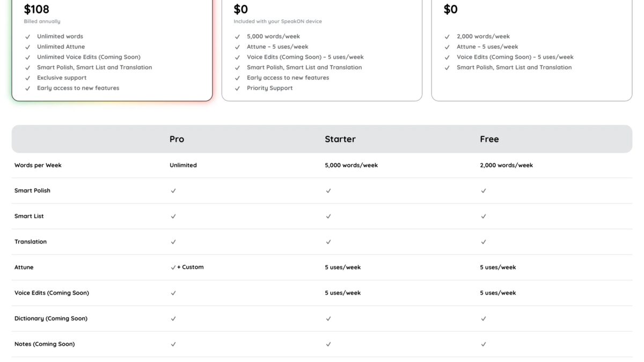This screenshot has height=362, width=644.
Task: Click the Voice Edits checkmark under Pro
Action: coord(173,293)
